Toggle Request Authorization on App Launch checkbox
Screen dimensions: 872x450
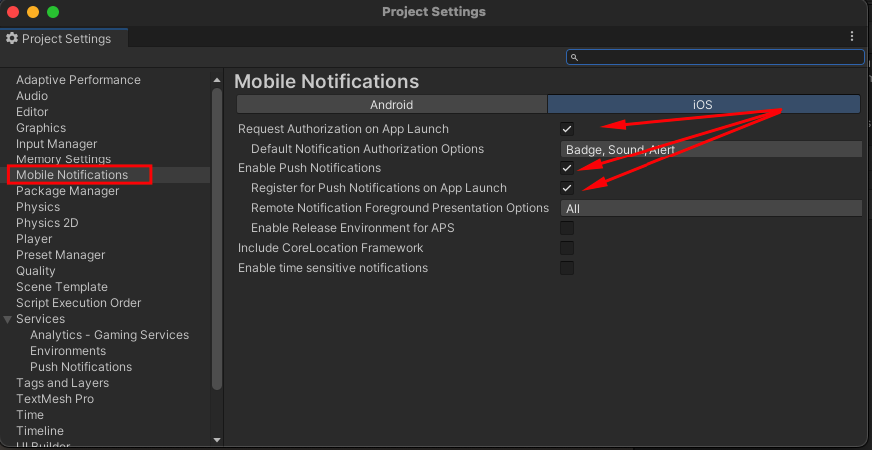click(x=567, y=129)
